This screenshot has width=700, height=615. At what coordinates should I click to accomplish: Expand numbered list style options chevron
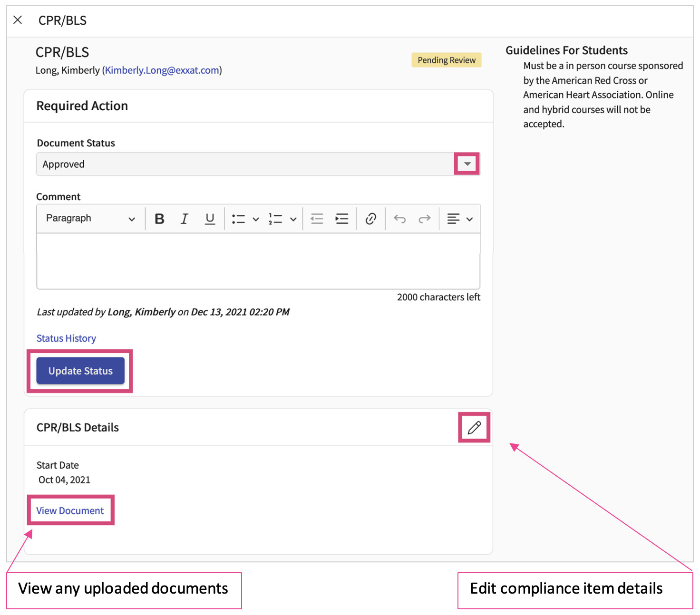(293, 219)
